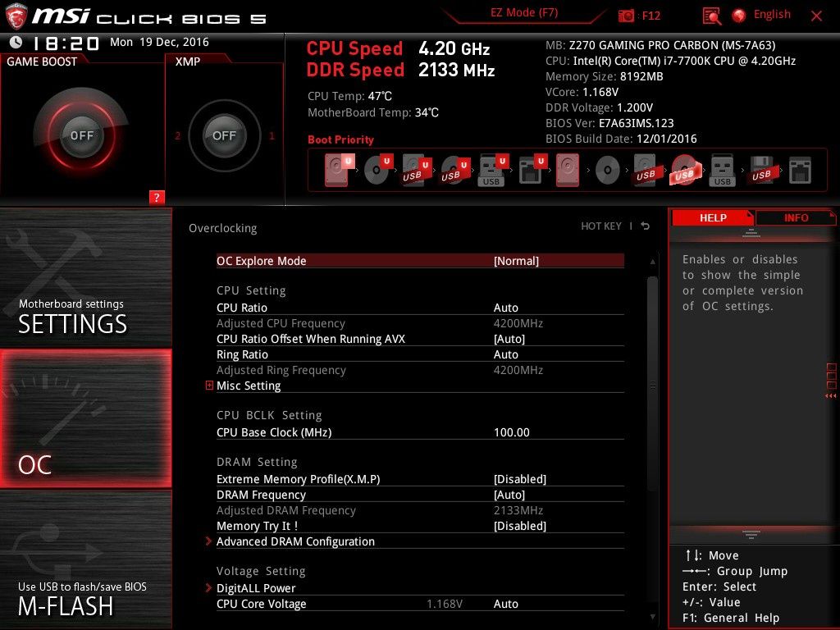Click the date Mon 19 Dec, 2016
The height and width of the screenshot is (630, 840).
159,43
